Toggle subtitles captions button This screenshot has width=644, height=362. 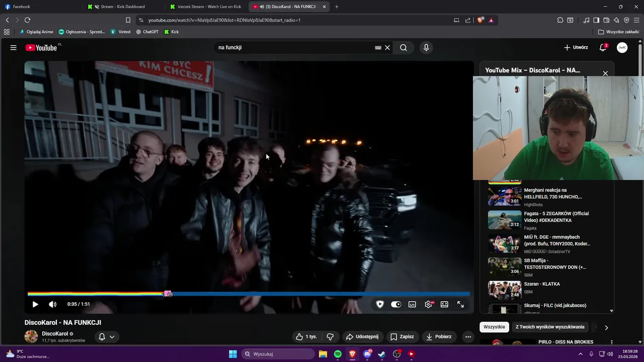click(x=412, y=304)
